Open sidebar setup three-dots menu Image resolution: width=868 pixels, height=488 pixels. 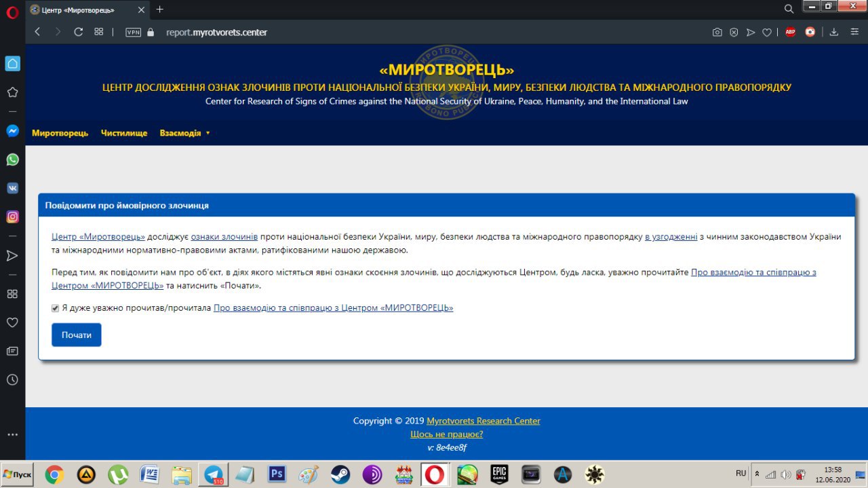point(12,434)
